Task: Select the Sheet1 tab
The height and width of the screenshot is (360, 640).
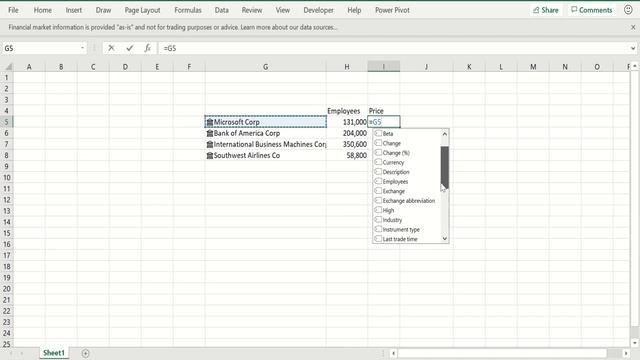Action: (54, 353)
